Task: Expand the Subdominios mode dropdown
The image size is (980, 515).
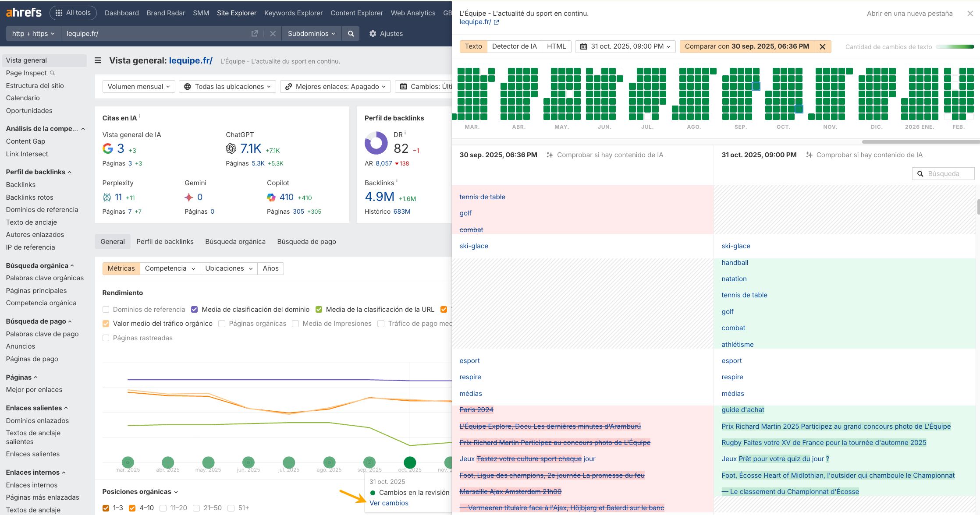Action: 311,33
